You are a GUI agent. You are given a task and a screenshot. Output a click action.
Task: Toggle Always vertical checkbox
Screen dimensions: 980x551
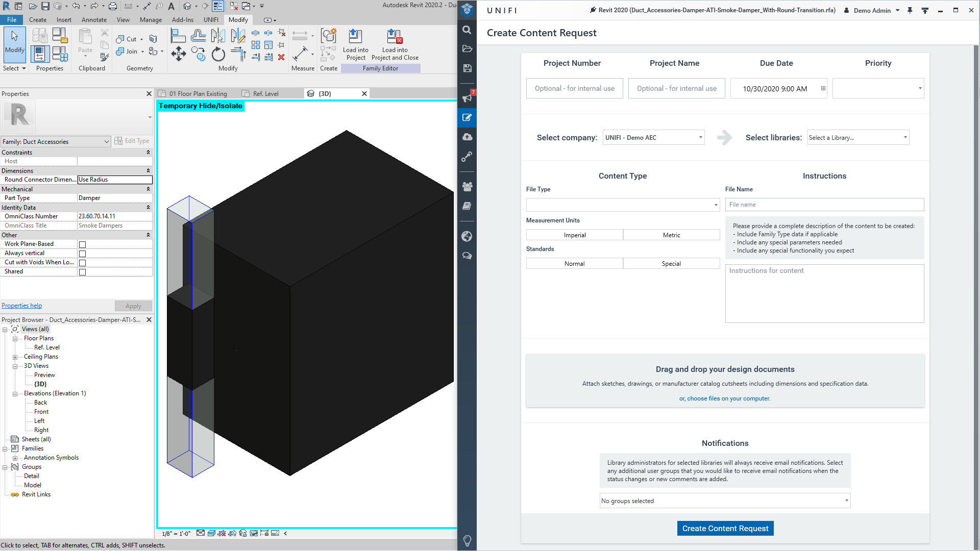pos(83,254)
